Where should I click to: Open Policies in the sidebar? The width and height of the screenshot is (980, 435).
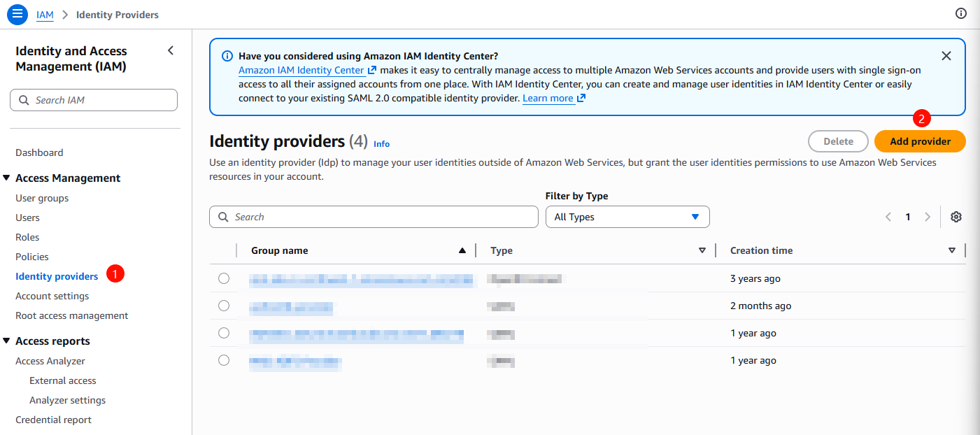(32, 257)
